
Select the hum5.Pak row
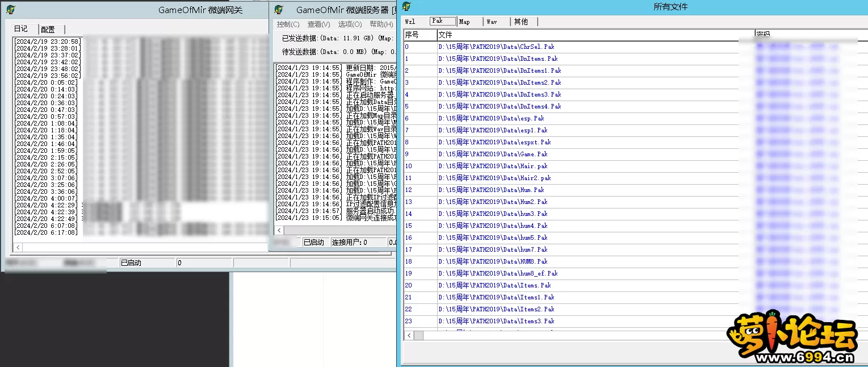tap(635, 237)
